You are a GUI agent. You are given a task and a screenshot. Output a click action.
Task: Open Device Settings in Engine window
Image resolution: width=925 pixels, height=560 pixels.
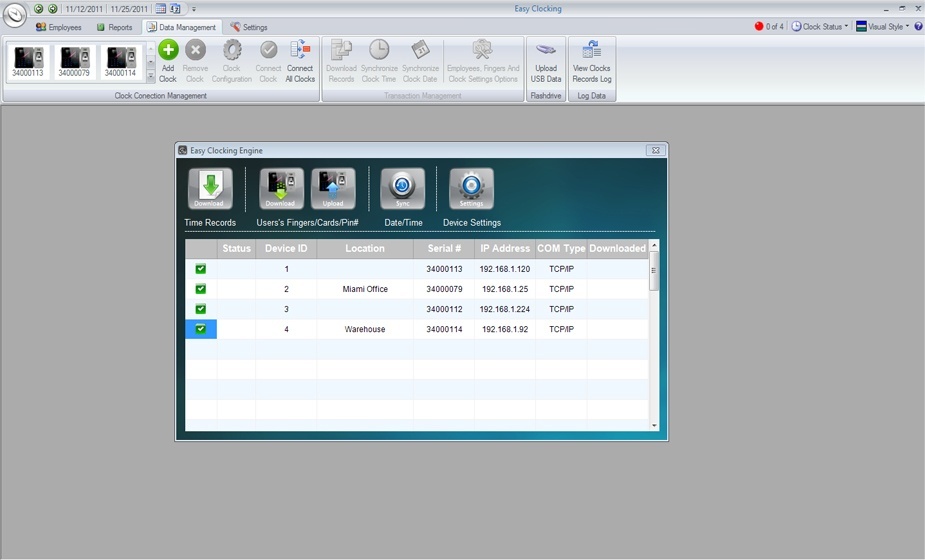point(471,189)
